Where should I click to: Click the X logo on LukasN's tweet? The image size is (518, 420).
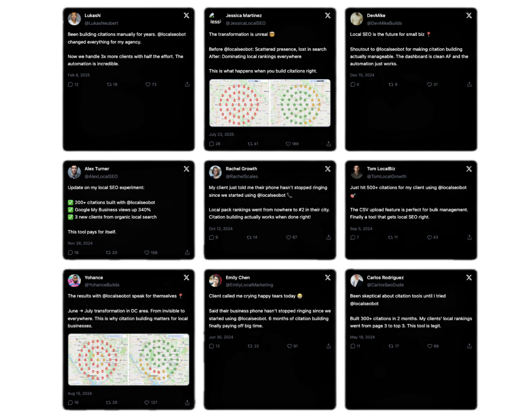(x=186, y=16)
